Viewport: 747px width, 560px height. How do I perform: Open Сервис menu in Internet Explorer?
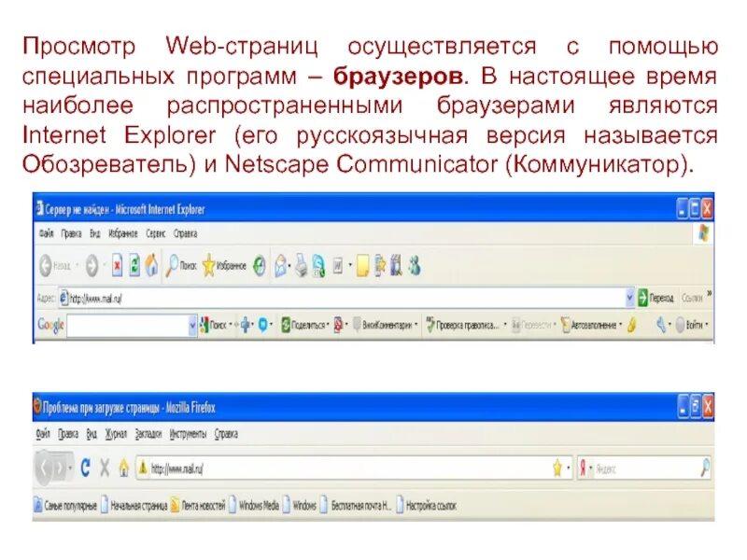[155, 234]
